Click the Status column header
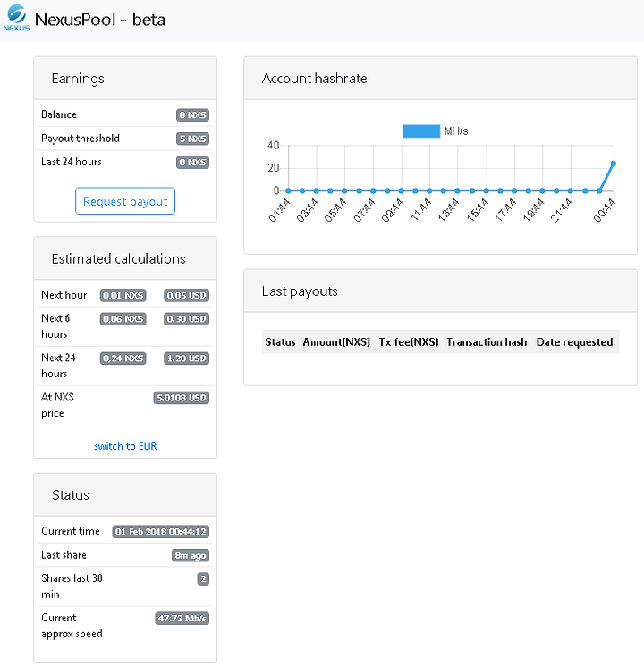This screenshot has width=644, height=666. tap(280, 342)
